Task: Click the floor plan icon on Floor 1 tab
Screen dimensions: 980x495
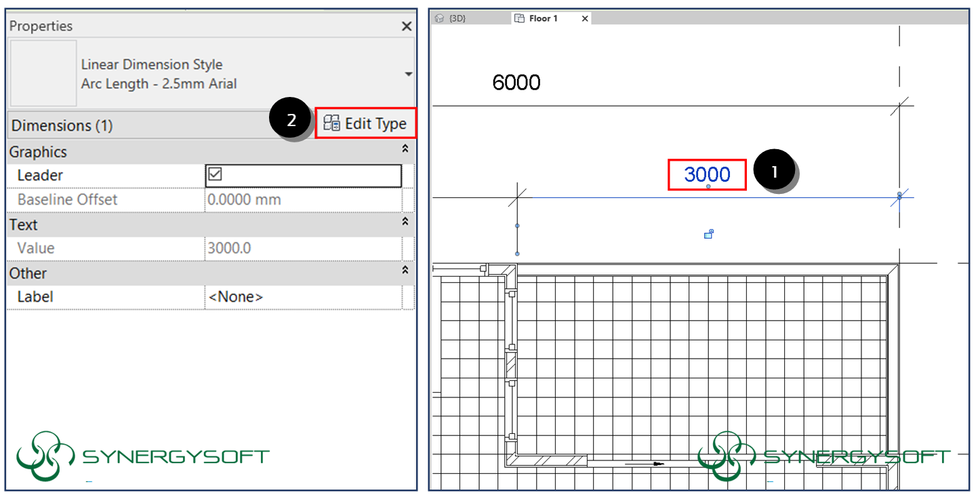Action: click(x=520, y=18)
